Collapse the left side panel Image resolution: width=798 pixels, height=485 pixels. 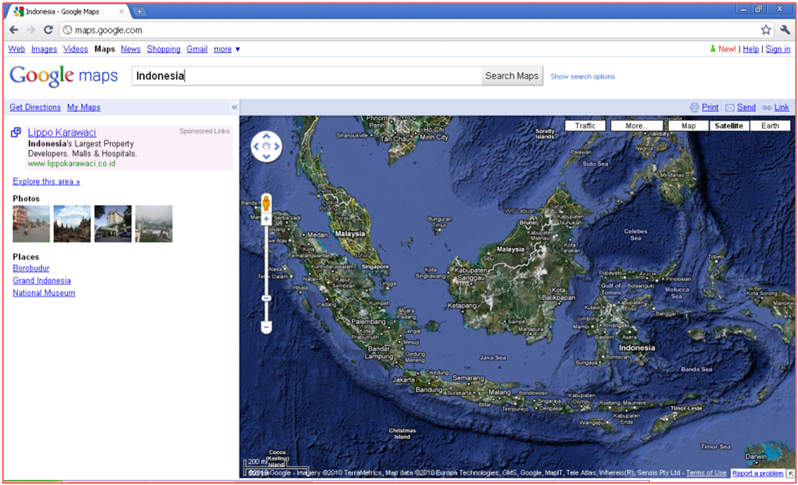coord(234,107)
